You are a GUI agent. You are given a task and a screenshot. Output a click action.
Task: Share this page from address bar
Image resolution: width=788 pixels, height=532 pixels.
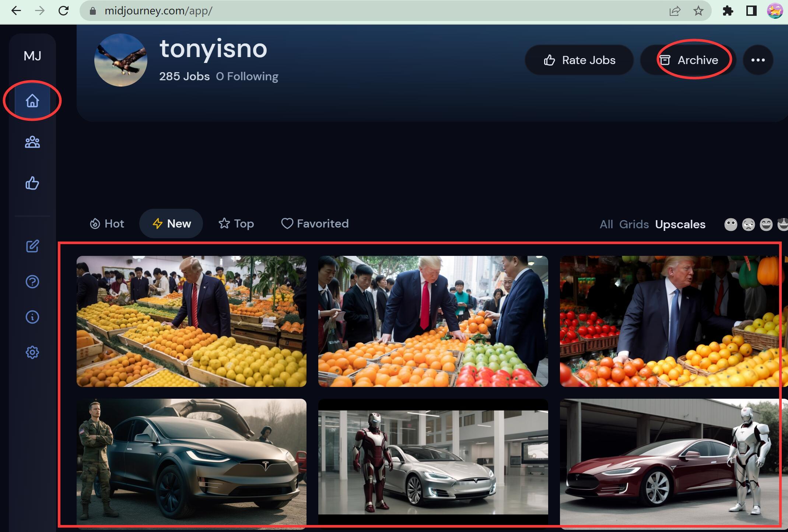click(x=675, y=11)
